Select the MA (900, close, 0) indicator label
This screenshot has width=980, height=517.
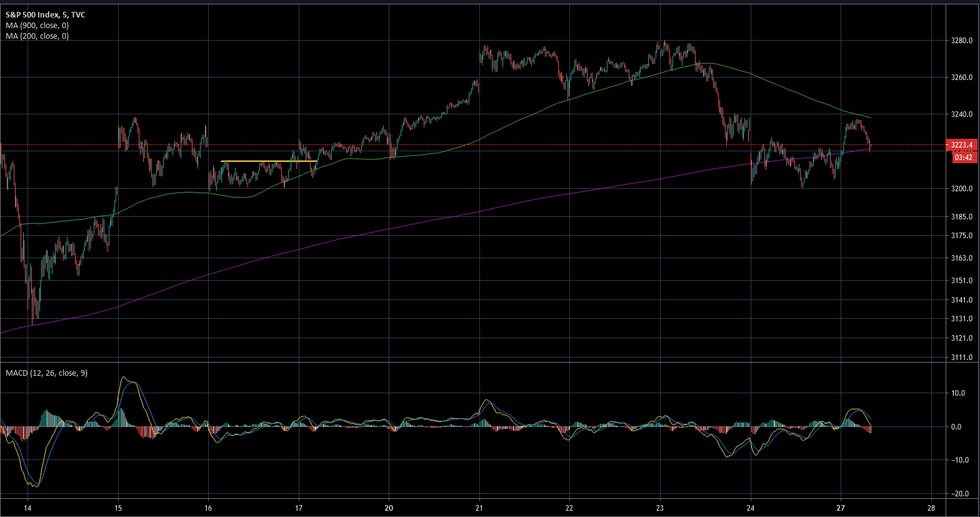(37, 26)
